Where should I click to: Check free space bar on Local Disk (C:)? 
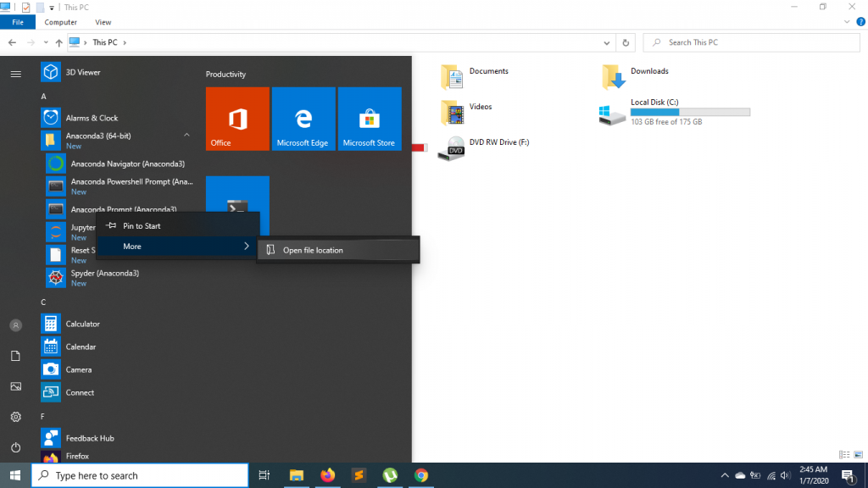[689, 111]
